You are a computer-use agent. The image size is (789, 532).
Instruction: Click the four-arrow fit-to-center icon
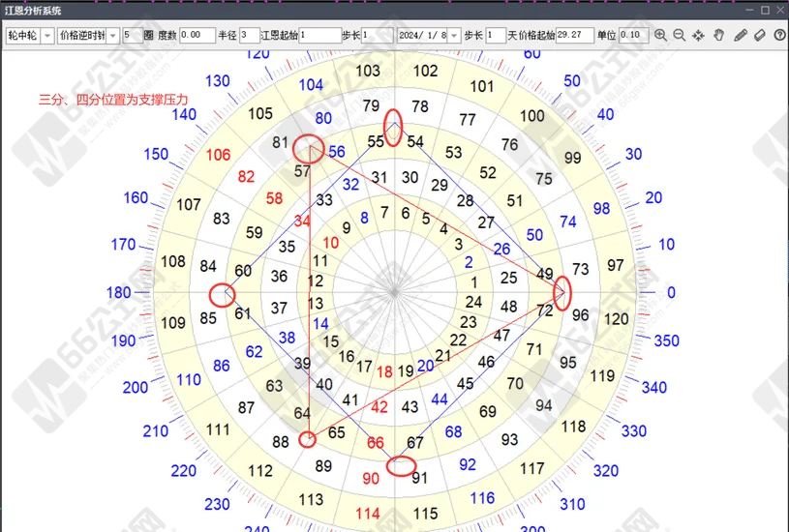coord(698,35)
